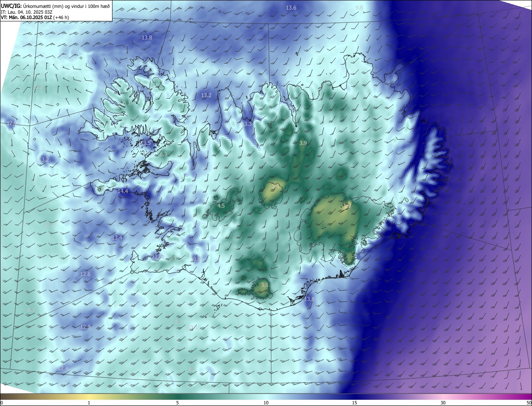Click the color scale label 50
Screen dimensions: 532x406
tap(529, 403)
